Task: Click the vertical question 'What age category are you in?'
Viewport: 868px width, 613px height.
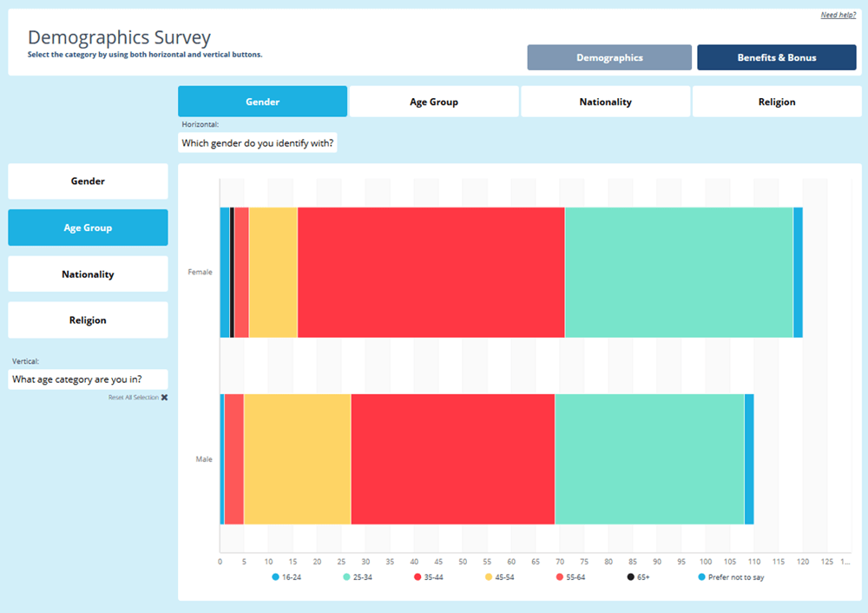Action: [x=88, y=379]
